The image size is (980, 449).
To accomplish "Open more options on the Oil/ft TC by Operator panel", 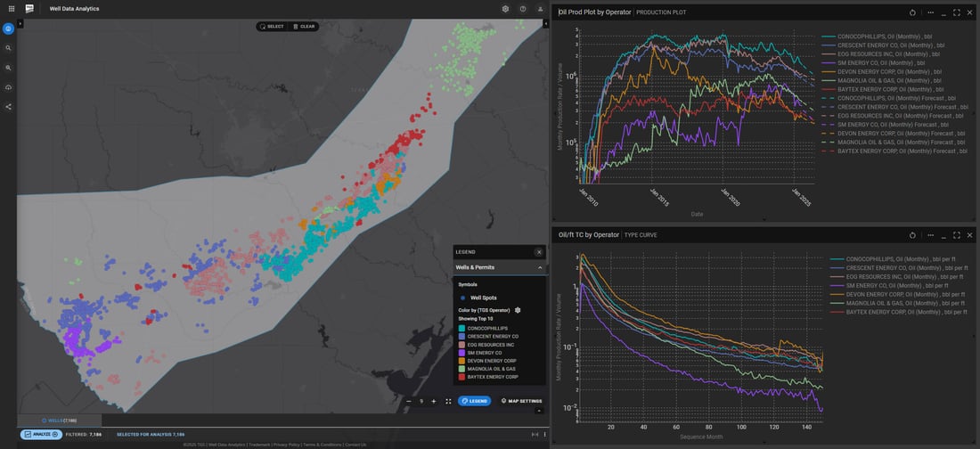I will click(x=930, y=235).
